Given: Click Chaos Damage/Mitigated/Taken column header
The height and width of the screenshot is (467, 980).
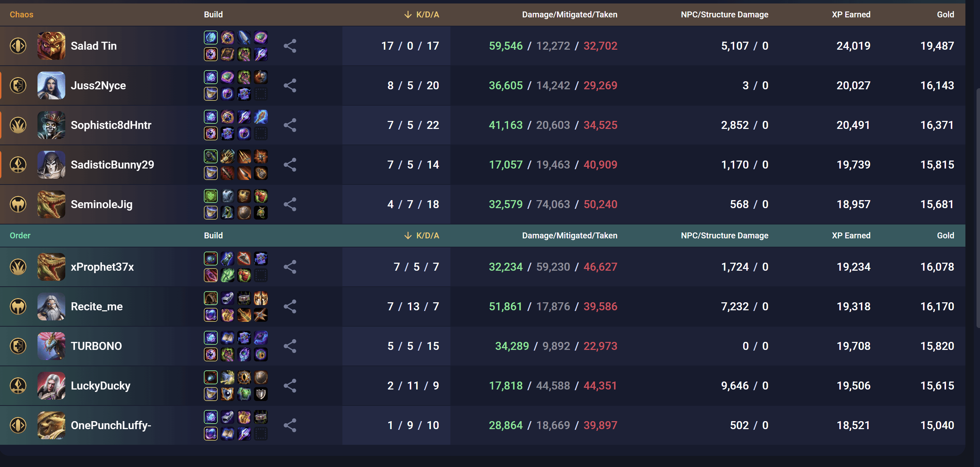Looking at the screenshot, I should point(569,15).
